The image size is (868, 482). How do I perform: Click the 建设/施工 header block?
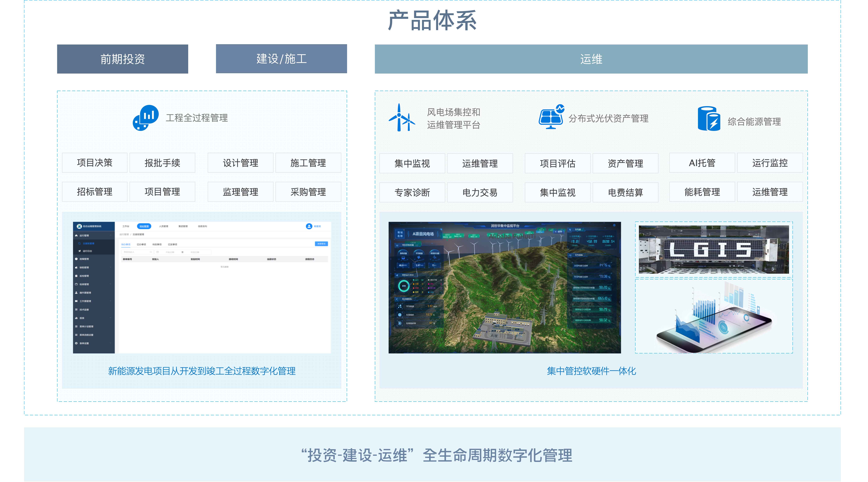(x=281, y=59)
